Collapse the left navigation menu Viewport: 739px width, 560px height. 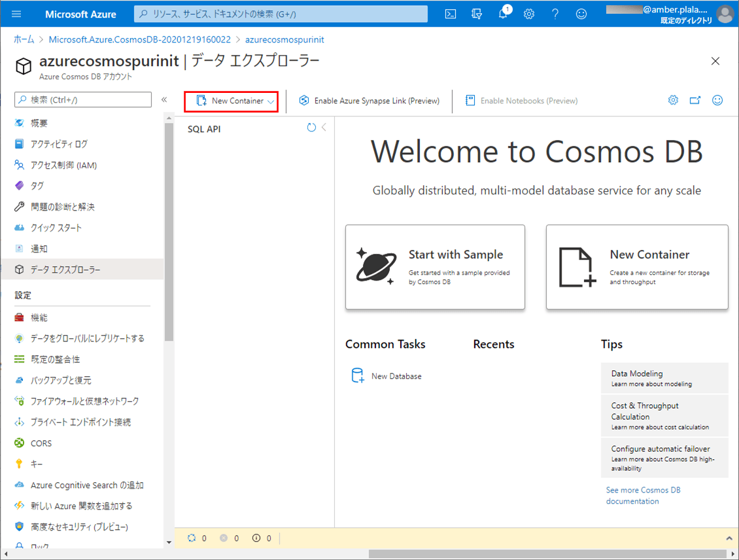tap(164, 99)
